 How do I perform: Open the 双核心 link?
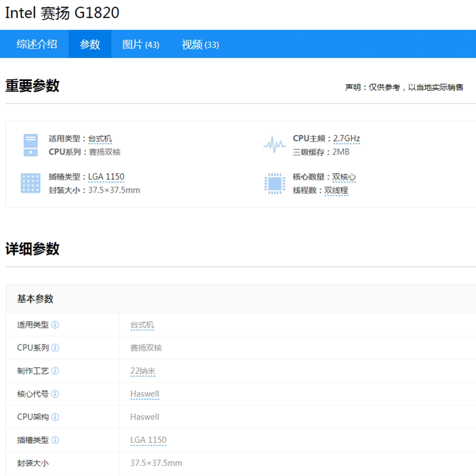(344, 177)
